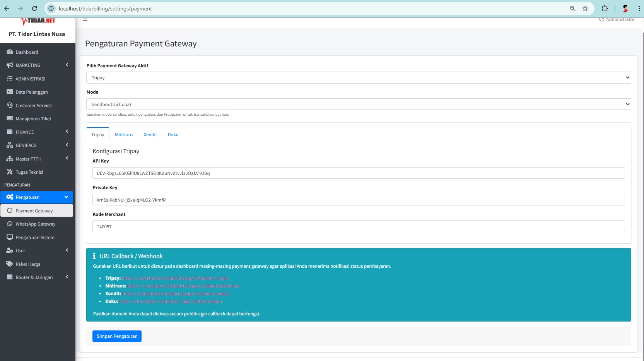Click the Data Pelanggan card icon
The image size is (644, 361).
[x=10, y=92]
